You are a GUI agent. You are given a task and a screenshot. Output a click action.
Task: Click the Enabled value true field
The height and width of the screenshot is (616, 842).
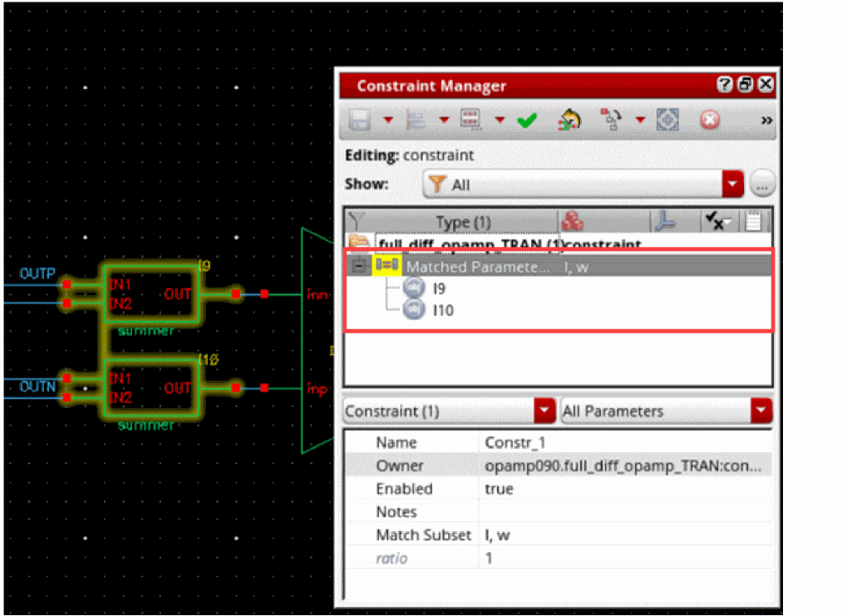coord(623,489)
